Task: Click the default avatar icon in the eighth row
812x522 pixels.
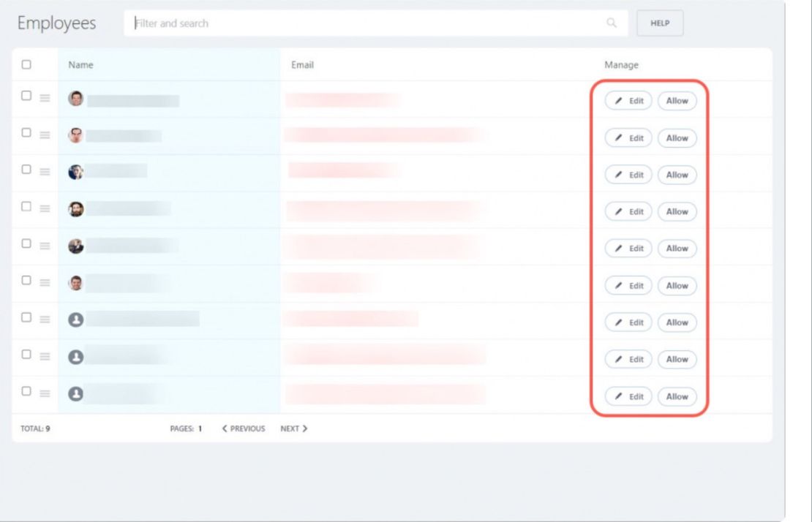Action: click(75, 357)
